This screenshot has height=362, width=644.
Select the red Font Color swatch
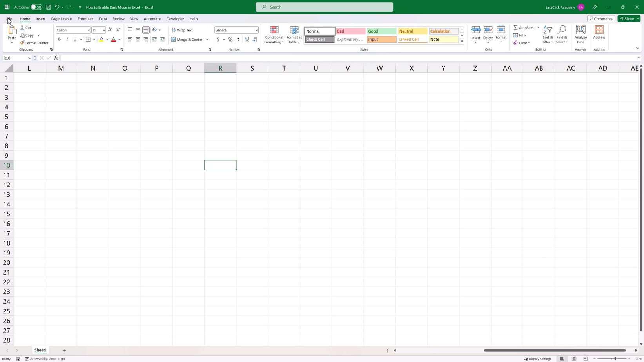click(113, 39)
